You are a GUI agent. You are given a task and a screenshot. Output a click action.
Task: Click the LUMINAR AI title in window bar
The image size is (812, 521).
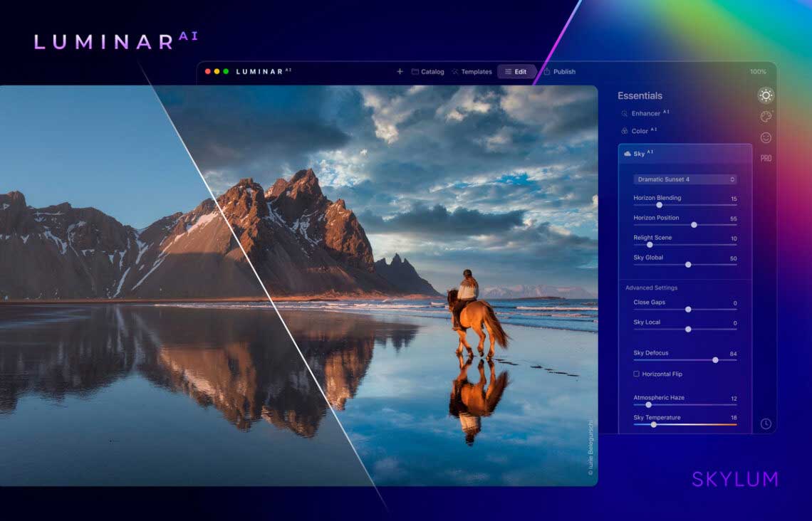pyautogui.click(x=264, y=71)
